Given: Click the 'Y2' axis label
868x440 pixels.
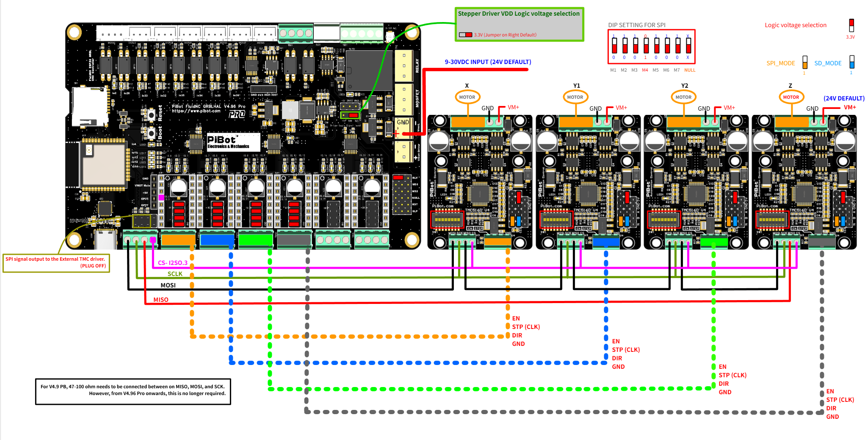Looking at the screenshot, I should 685,86.
